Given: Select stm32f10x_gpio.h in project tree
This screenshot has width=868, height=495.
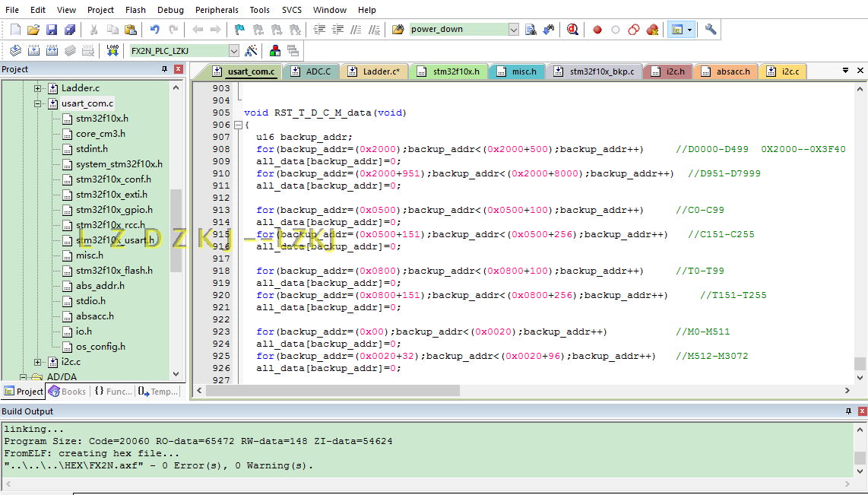Looking at the screenshot, I should pos(114,210).
